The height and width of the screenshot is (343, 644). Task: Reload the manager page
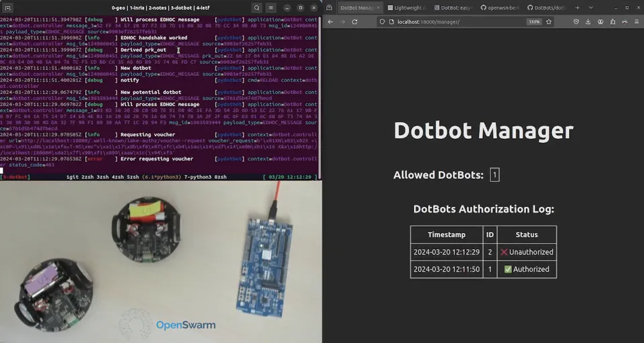pyautogui.click(x=354, y=21)
